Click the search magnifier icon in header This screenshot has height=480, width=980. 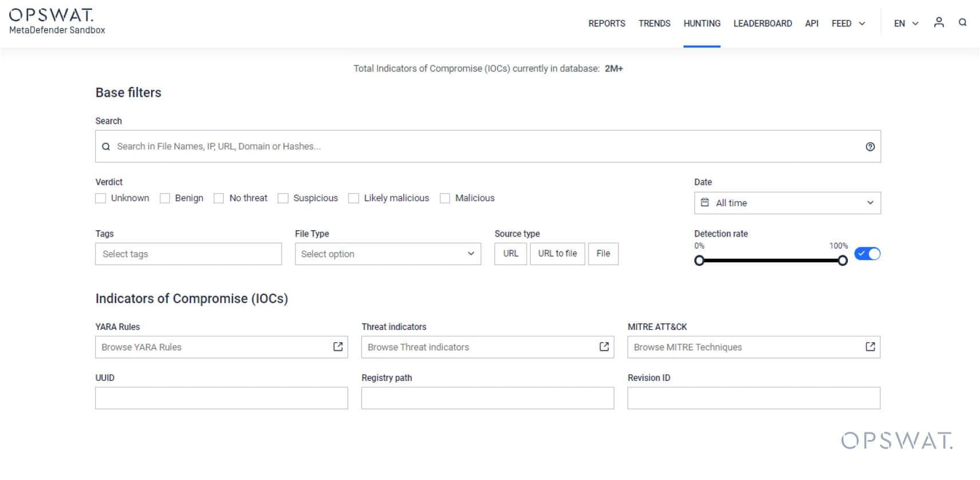tap(963, 22)
